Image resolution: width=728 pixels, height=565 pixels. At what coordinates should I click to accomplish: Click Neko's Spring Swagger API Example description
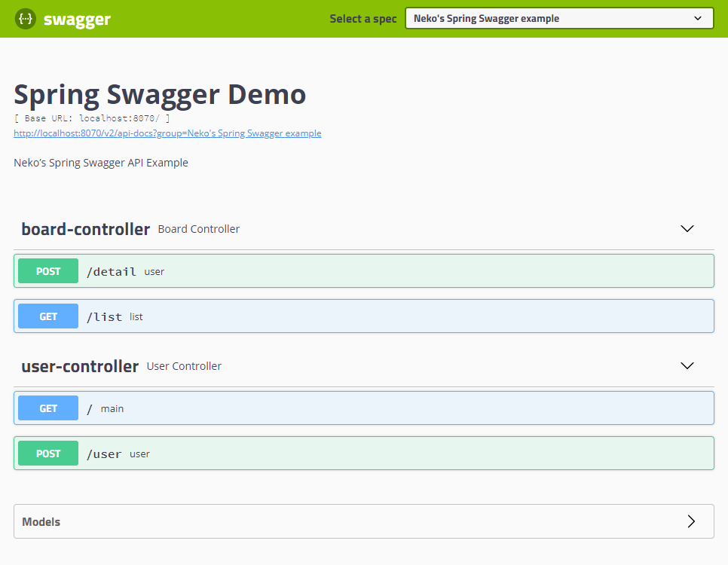point(101,163)
